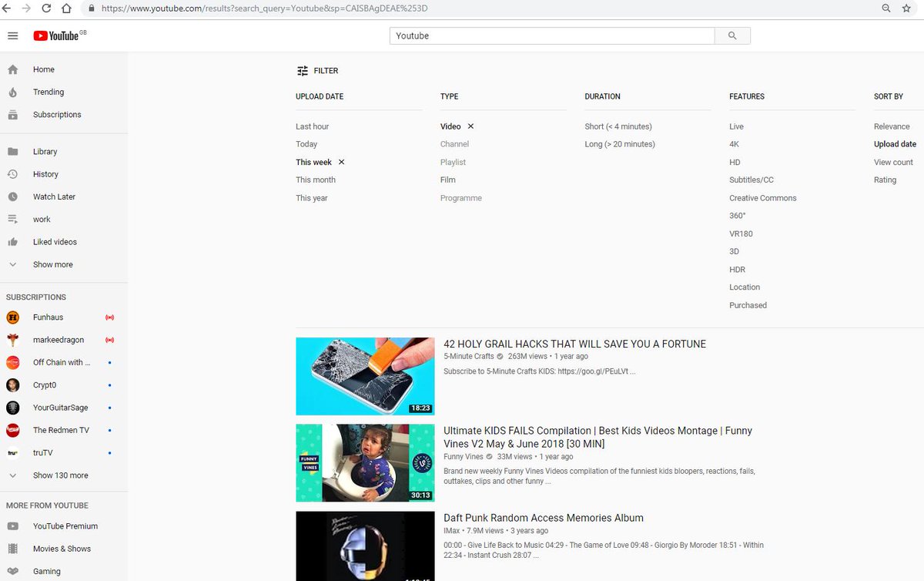
Task: Open '42 HOLY GRAIL HACKS' video title
Action: [574, 344]
